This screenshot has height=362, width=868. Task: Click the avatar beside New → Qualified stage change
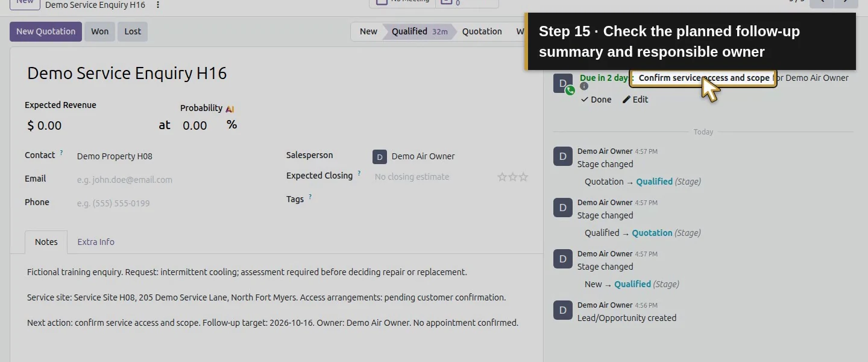[563, 259]
